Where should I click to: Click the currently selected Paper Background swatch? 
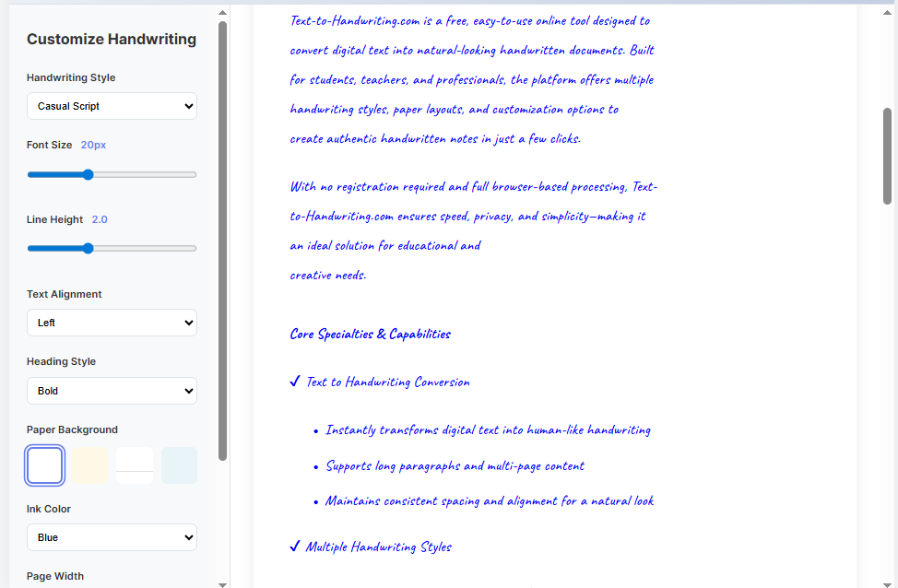[x=44, y=465]
